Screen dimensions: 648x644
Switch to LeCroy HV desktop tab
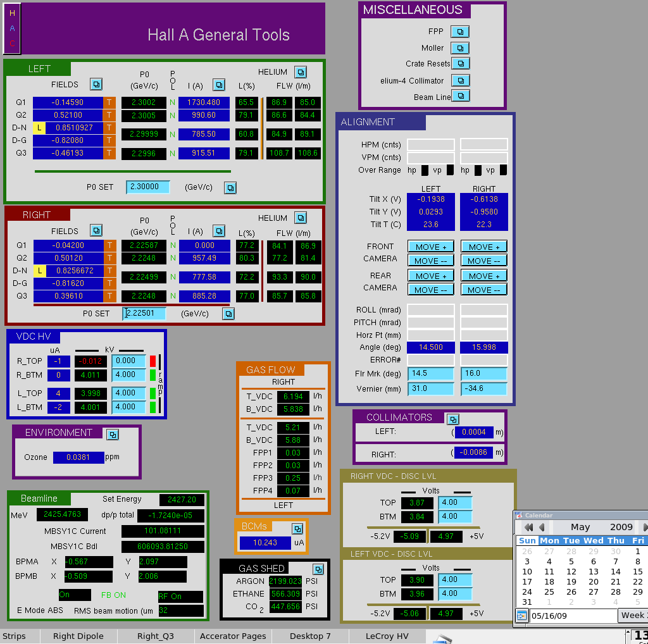pos(387,636)
